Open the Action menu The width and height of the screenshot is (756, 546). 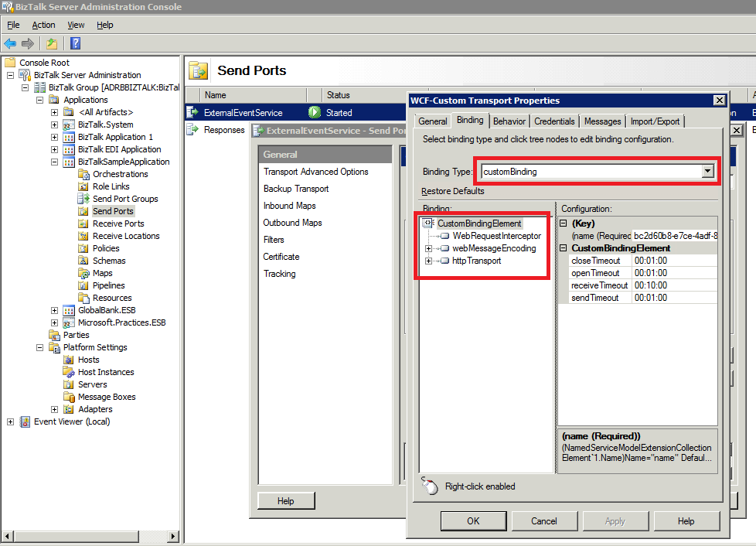pyautogui.click(x=43, y=25)
